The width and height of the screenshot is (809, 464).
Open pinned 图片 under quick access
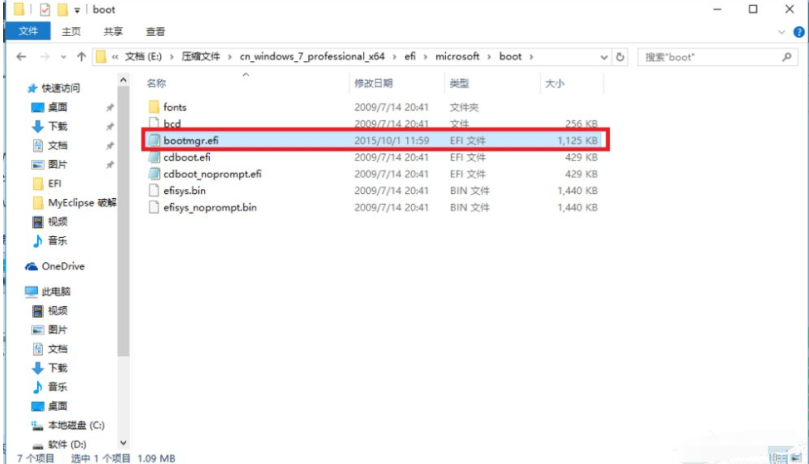pyautogui.click(x=57, y=165)
